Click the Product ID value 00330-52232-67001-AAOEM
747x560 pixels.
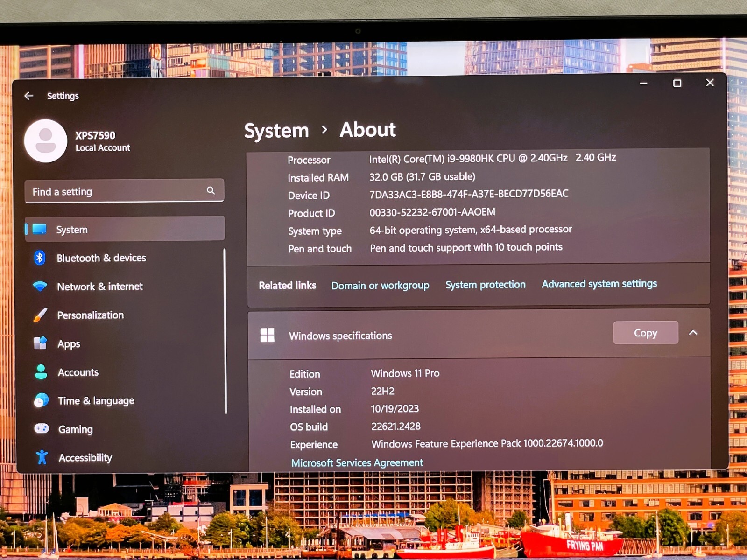432,212
